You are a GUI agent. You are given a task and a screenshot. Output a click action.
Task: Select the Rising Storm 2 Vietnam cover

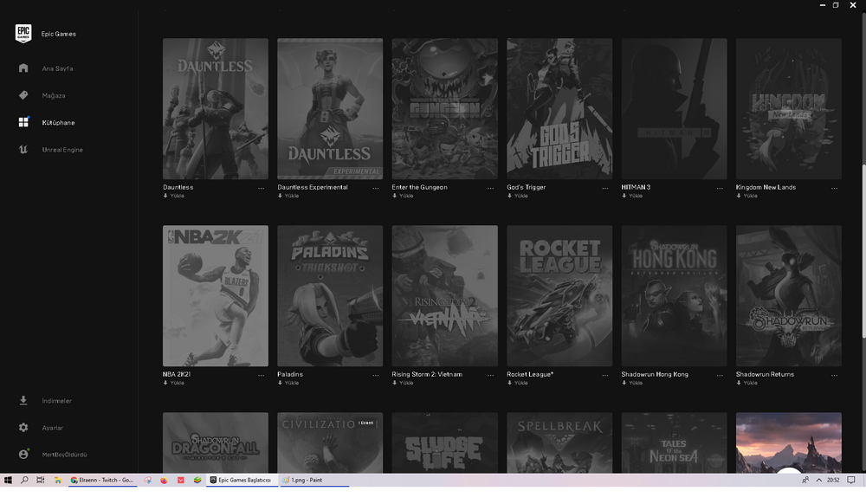coord(444,296)
